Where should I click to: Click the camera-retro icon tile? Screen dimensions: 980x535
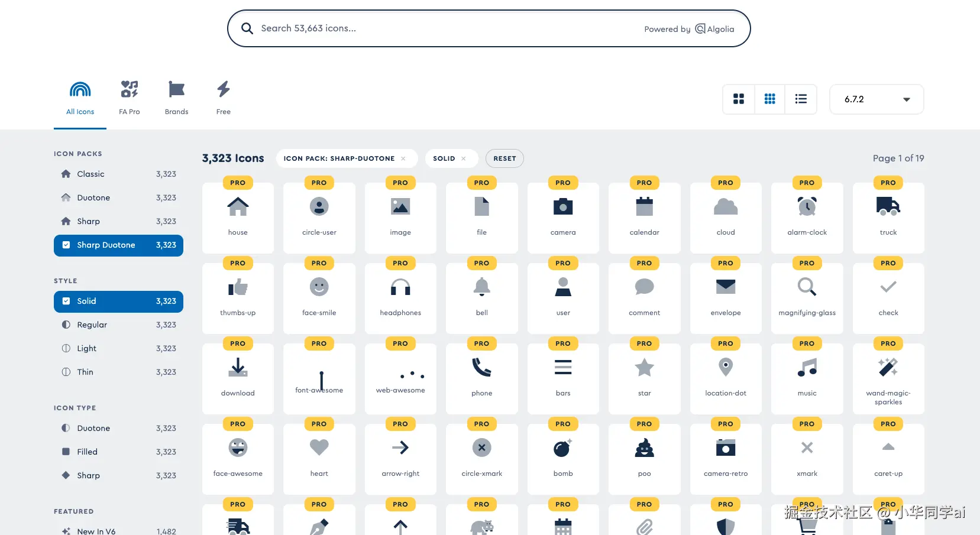tap(726, 458)
